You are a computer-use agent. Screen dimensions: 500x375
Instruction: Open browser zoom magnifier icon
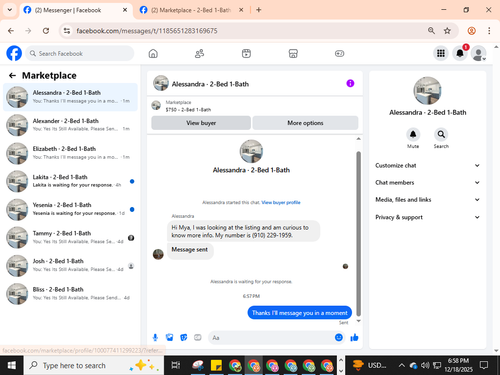coord(431,31)
